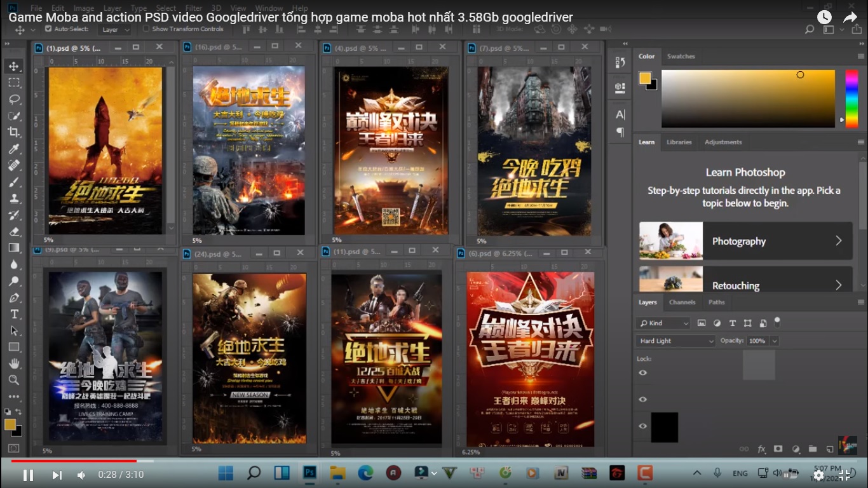Select the Eyedropper tool
Image resolution: width=868 pixels, height=488 pixels.
click(14, 149)
